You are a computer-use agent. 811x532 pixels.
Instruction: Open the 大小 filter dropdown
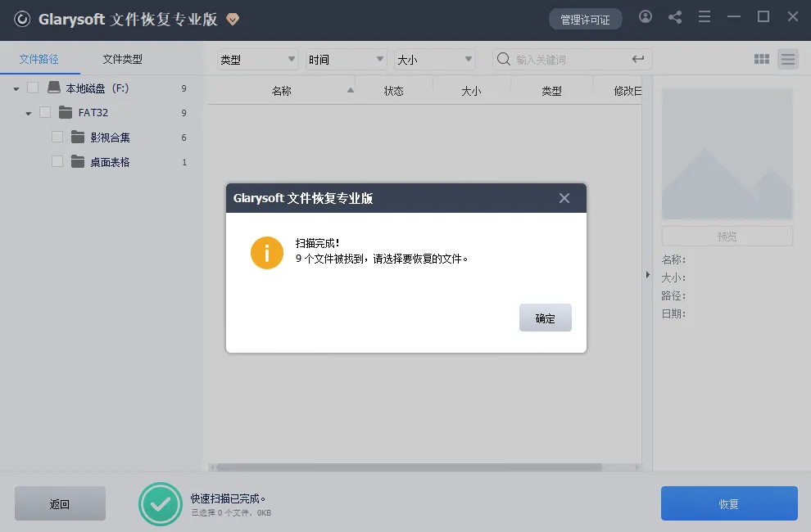tap(434, 60)
